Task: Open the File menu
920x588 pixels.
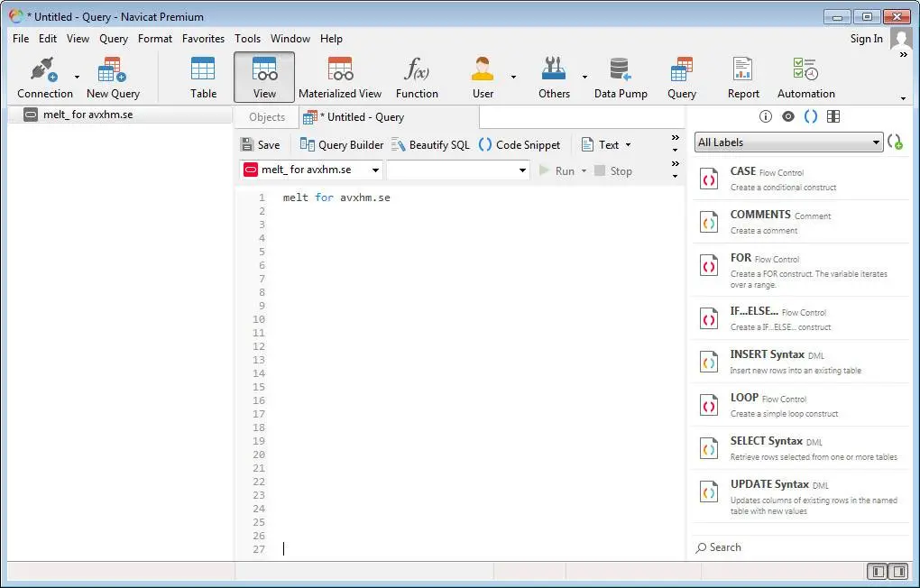Action: (21, 39)
